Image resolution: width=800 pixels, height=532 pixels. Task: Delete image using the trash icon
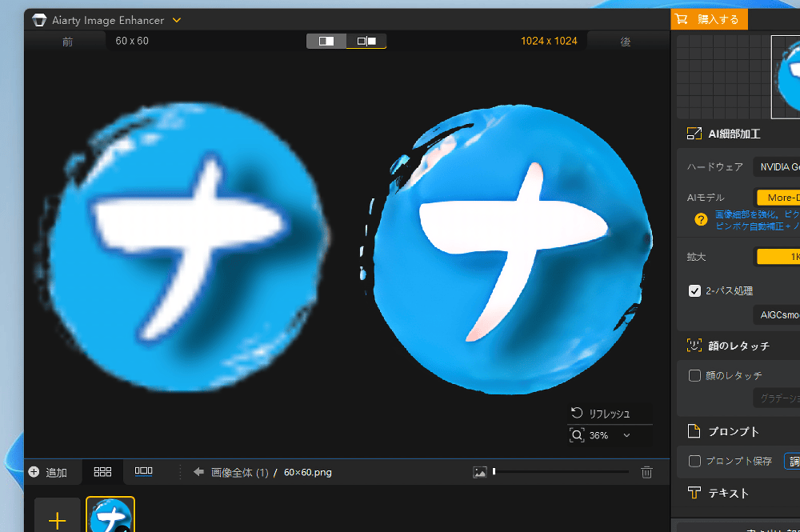click(646, 472)
